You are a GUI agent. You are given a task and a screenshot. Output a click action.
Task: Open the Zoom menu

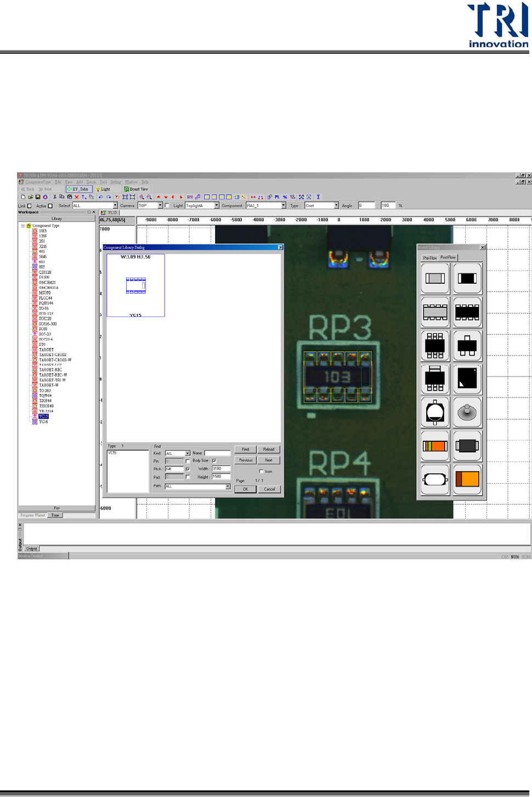(91, 182)
